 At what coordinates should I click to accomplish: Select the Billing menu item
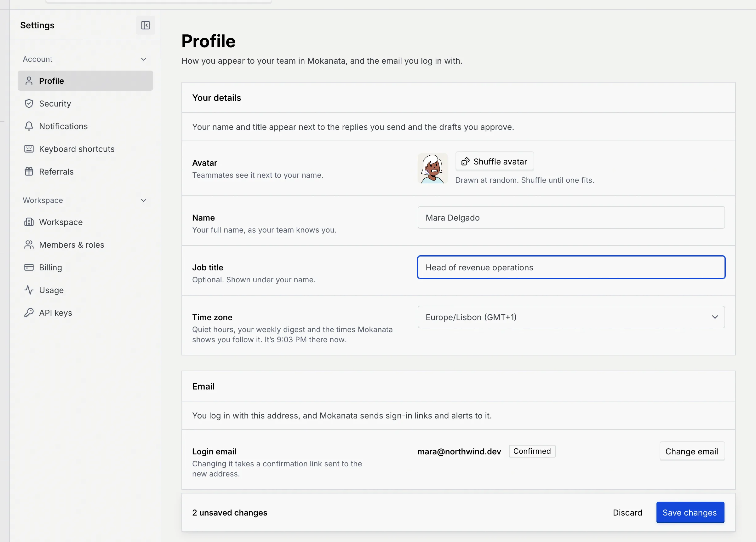[x=85, y=268]
